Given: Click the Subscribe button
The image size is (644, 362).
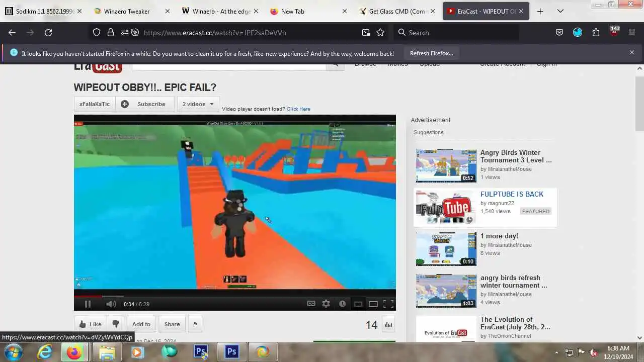Looking at the screenshot, I should [151, 104].
